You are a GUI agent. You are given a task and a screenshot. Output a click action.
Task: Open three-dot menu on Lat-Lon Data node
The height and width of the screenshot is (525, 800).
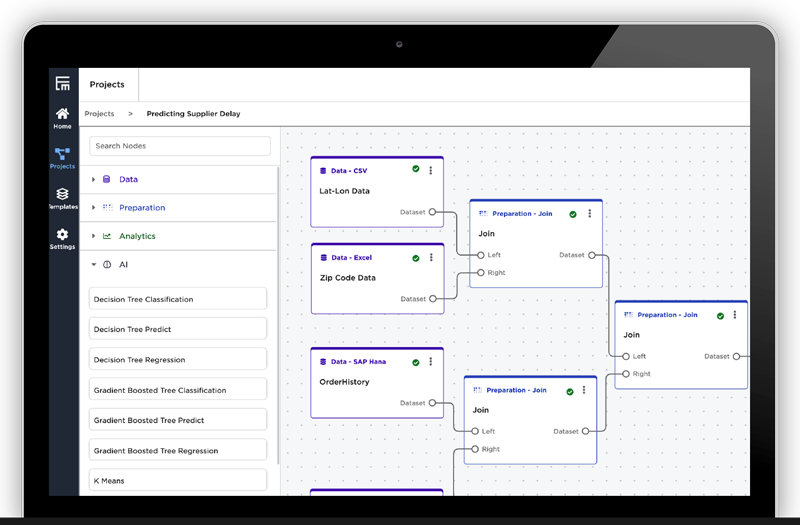[431, 170]
